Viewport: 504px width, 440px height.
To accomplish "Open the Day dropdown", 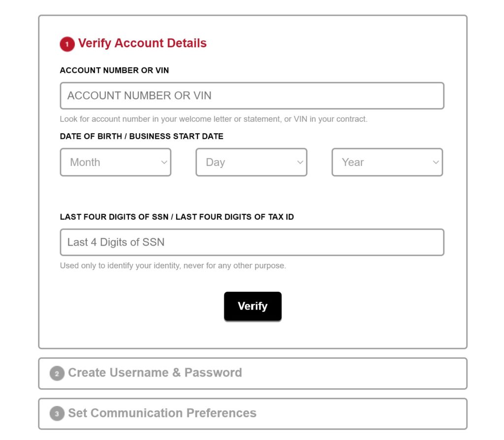I will (252, 162).
